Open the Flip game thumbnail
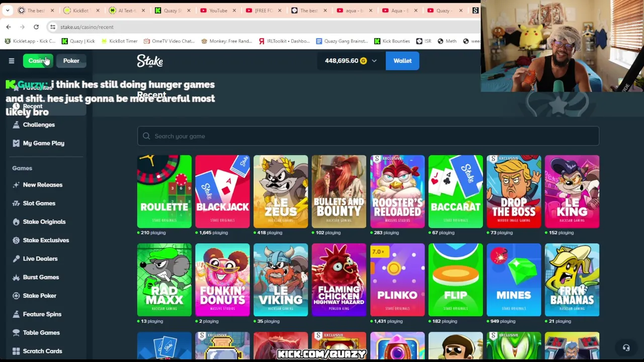The width and height of the screenshot is (644, 362). point(455,280)
